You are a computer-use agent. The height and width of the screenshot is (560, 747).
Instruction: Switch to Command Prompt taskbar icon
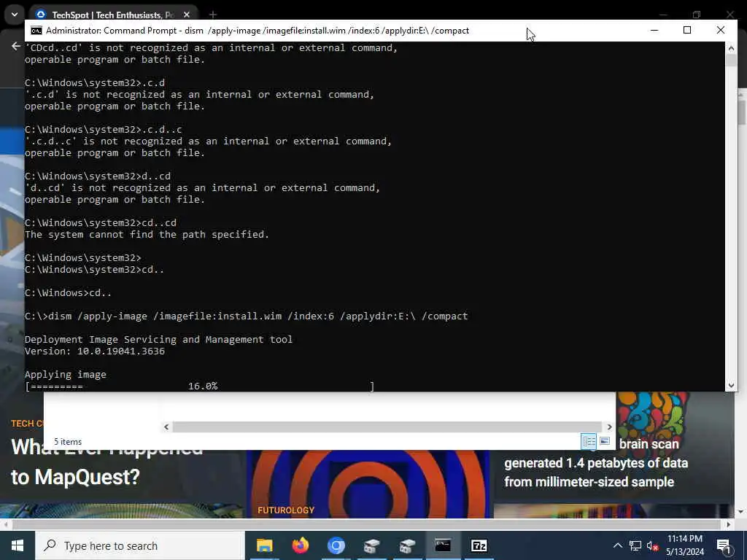pyautogui.click(x=443, y=545)
